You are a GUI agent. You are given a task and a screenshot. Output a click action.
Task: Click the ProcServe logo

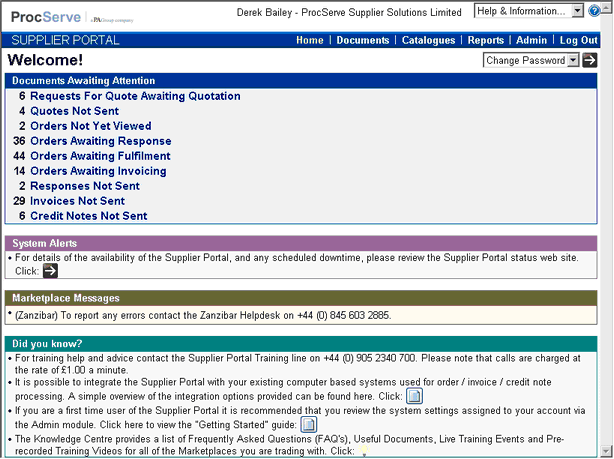pos(46,17)
